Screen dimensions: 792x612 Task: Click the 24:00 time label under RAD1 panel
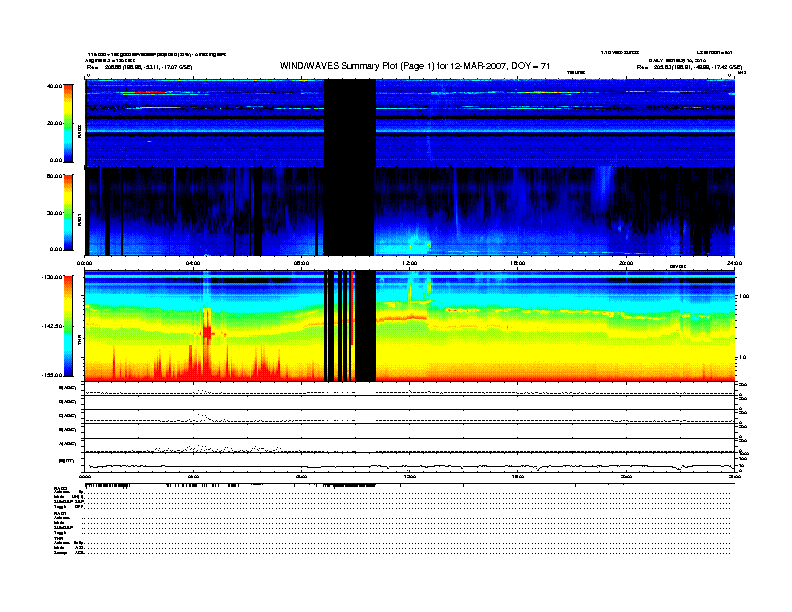click(734, 263)
